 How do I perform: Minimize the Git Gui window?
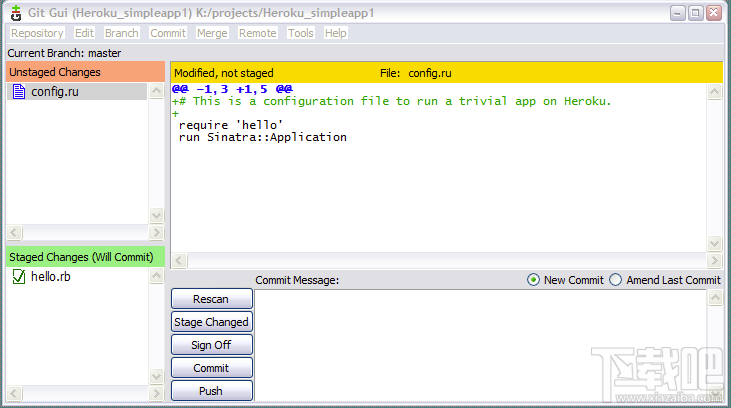[x=677, y=13]
